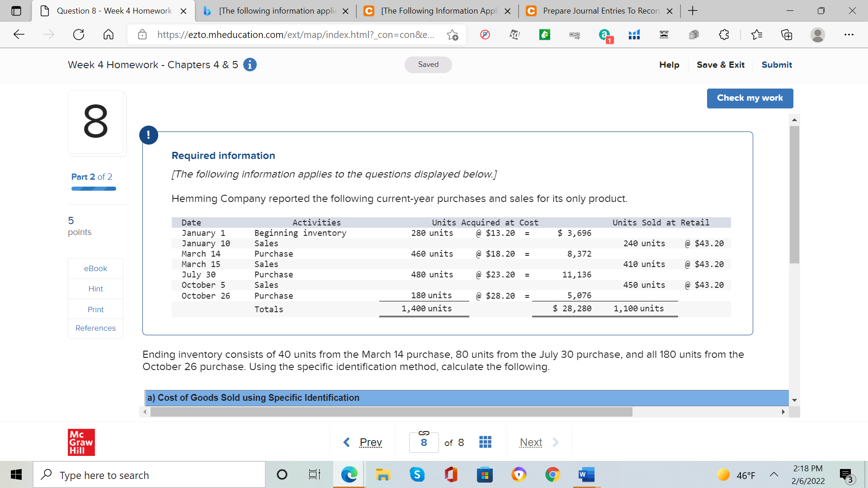Open the question grid navigator icon

[485, 442]
